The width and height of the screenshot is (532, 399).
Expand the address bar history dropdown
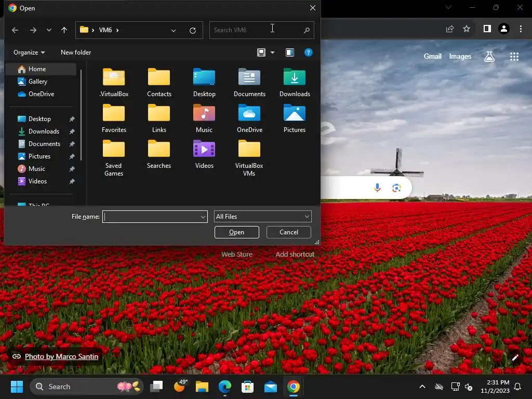pos(174,31)
